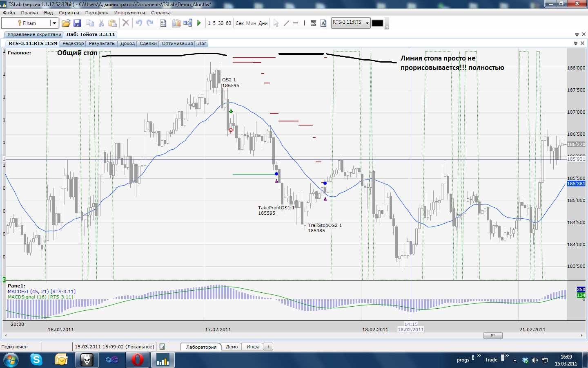Select the Лаборатория workspace tab
The image size is (588, 368).
(201, 347)
